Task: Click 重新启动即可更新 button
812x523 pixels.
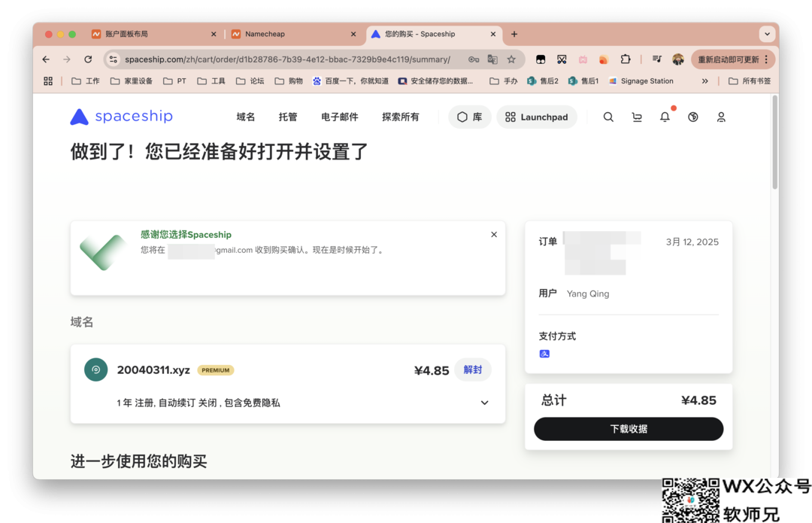Action: pos(733,59)
